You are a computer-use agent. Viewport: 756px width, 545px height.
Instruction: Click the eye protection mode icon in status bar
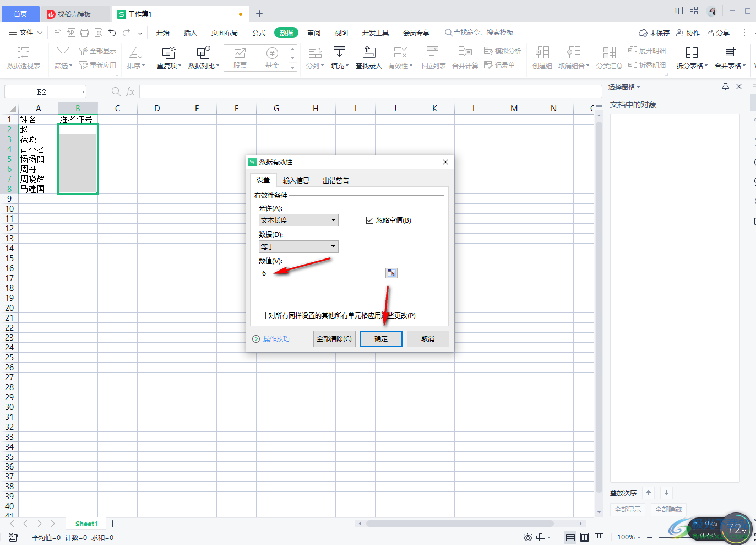click(x=527, y=537)
